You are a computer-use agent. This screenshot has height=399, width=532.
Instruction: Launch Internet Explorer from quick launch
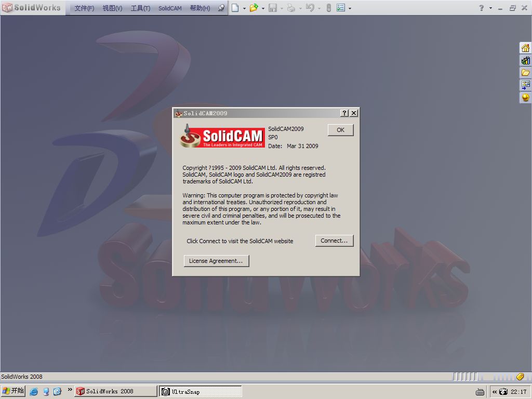point(34,392)
